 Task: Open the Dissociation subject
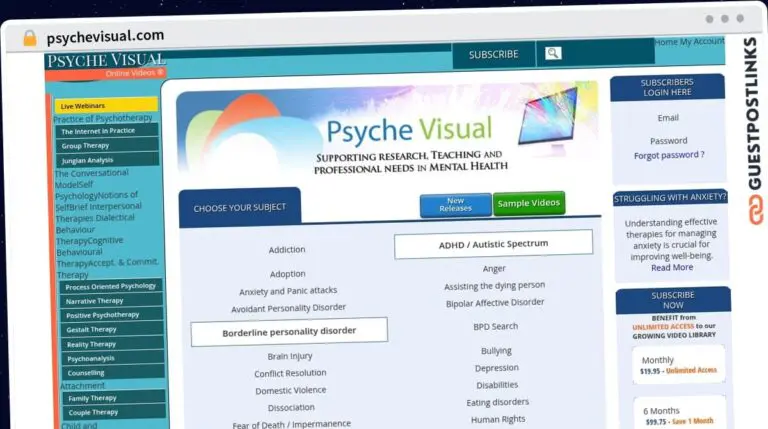(291, 407)
